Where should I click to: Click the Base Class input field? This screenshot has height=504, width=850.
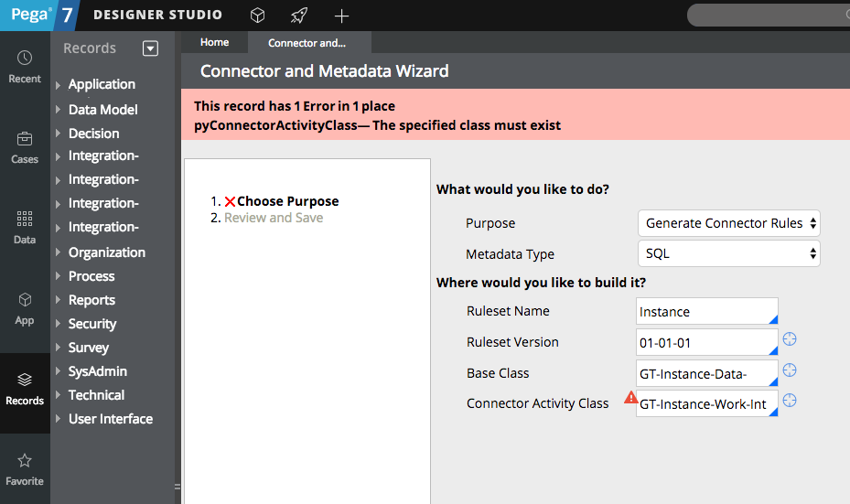click(707, 373)
